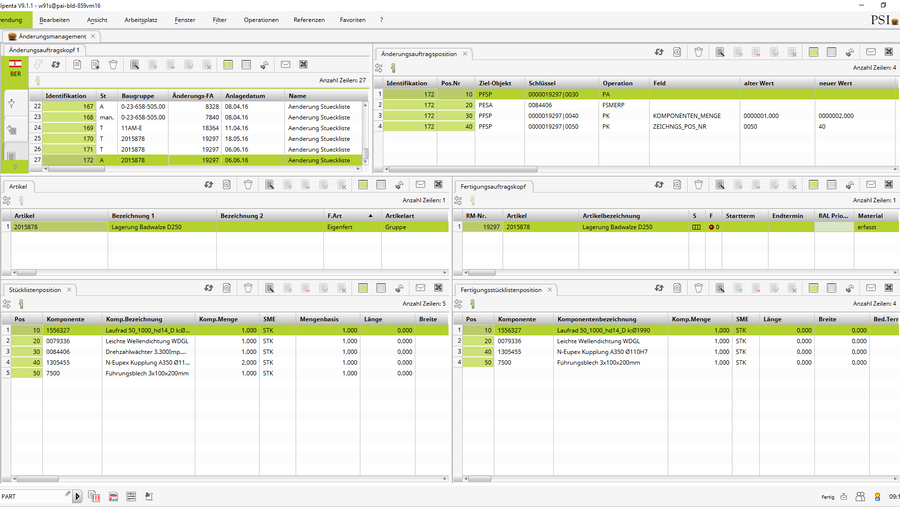Click search icon in Artikel panel toolbar
The width and height of the screenshot is (900, 507).
(269, 185)
